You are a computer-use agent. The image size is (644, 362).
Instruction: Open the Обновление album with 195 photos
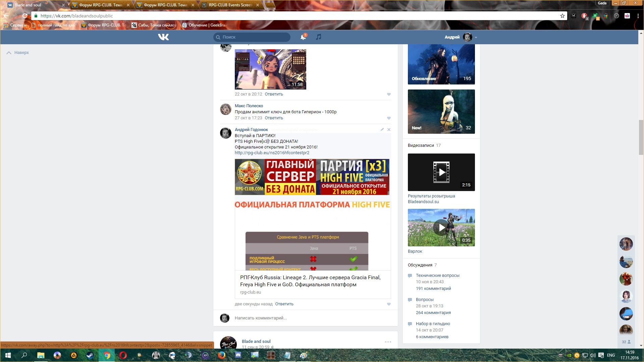pyautogui.click(x=441, y=64)
